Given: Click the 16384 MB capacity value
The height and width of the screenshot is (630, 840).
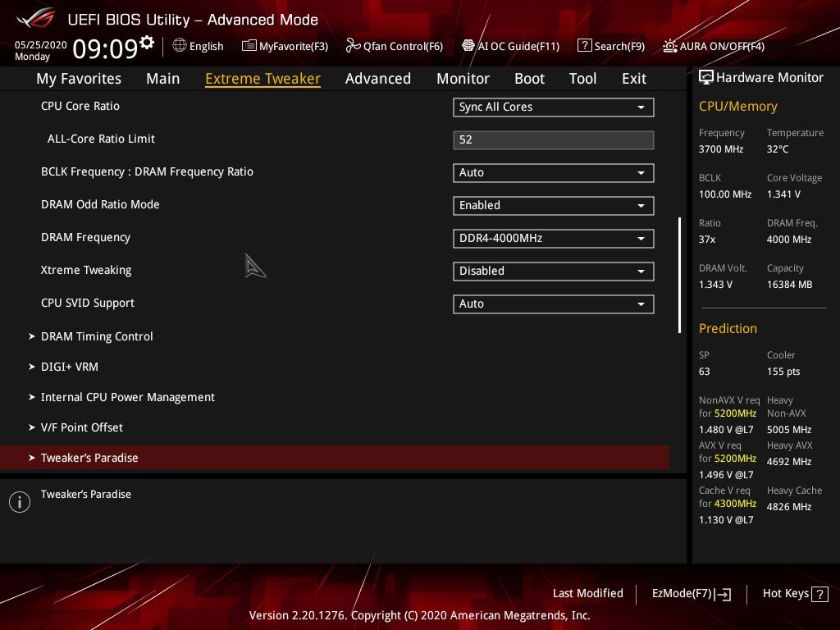Looking at the screenshot, I should 789,285.
